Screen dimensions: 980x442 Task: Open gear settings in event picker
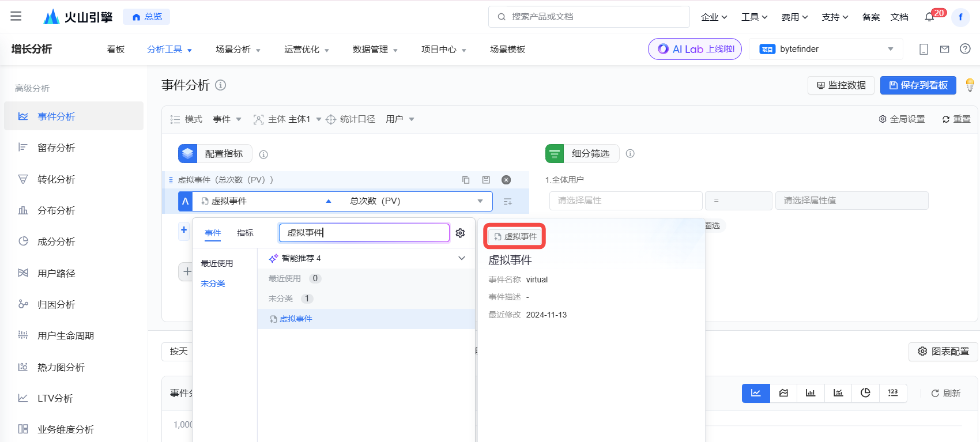tap(460, 233)
